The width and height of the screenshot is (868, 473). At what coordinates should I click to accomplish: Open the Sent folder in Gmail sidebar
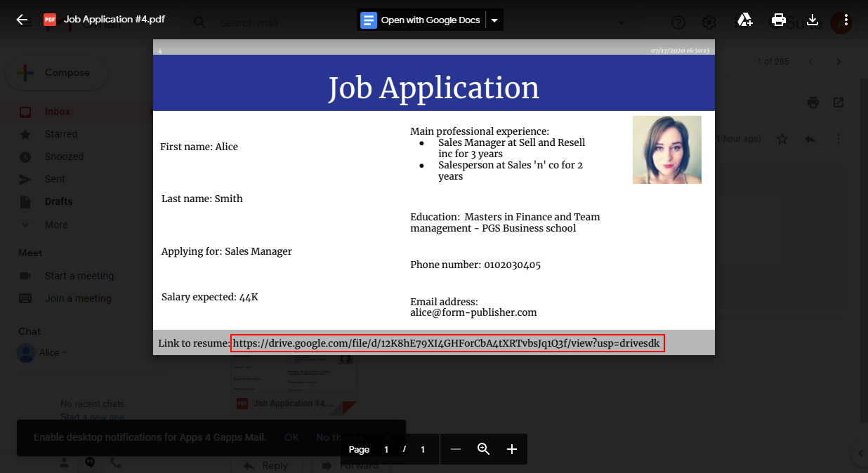point(55,179)
